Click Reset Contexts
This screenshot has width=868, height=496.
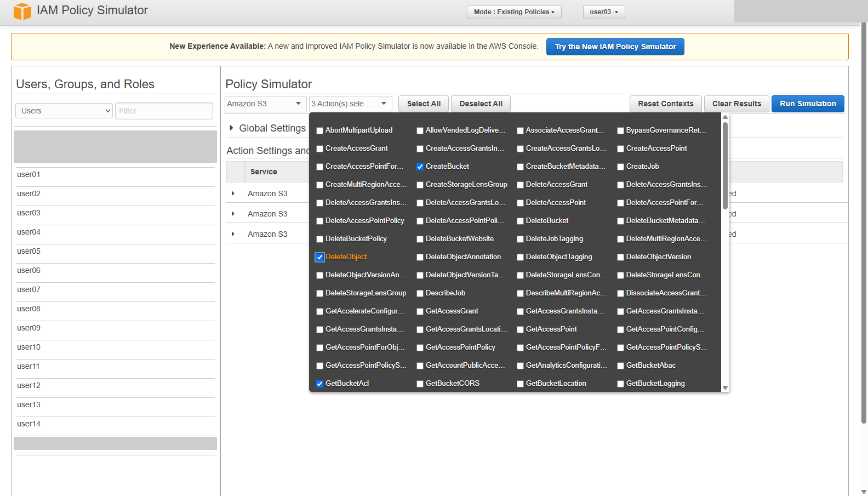(666, 104)
